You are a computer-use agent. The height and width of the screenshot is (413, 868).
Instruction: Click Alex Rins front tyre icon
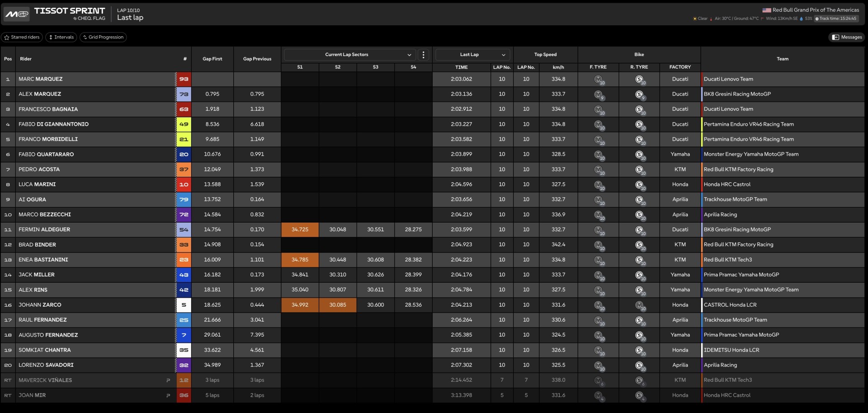599,290
